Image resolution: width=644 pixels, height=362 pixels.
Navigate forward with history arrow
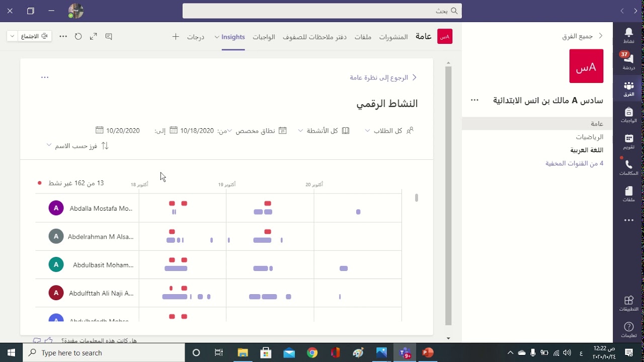coord(622,11)
